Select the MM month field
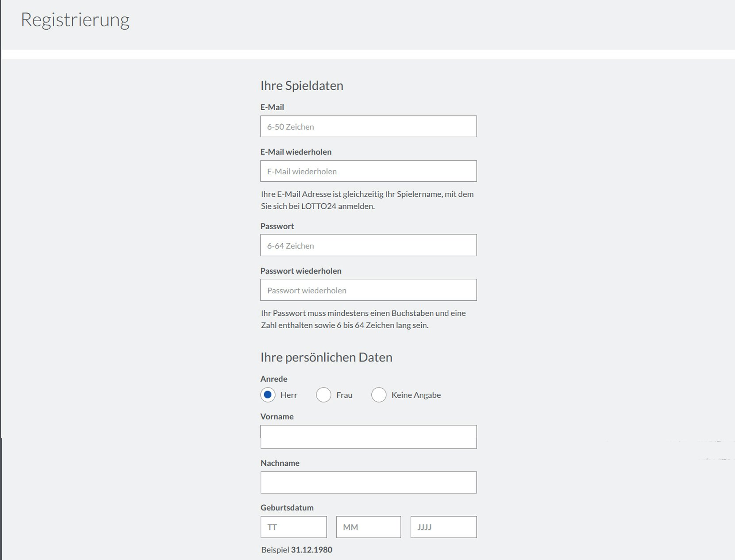Image resolution: width=735 pixels, height=560 pixels. click(368, 527)
